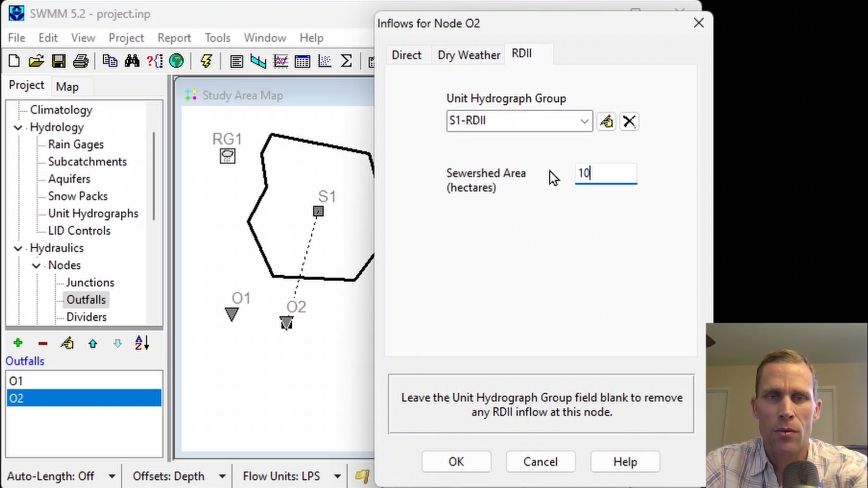Click the New project toolbar icon
Viewport: 868px width, 488px height.
14,61
